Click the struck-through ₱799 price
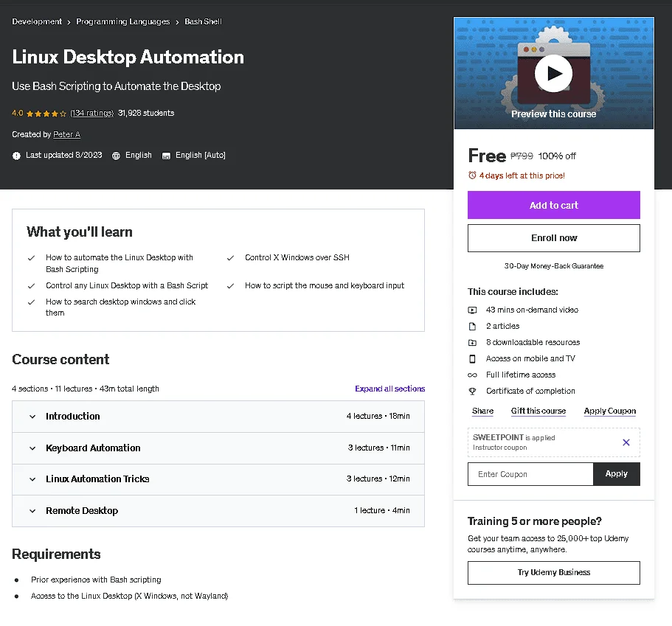This screenshot has height=626, width=672. pos(522,156)
